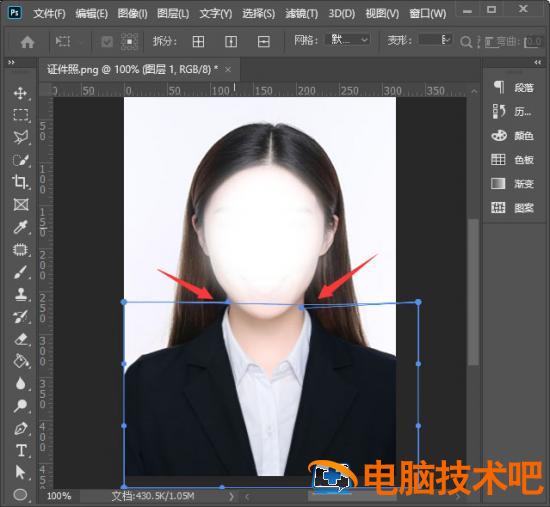The width and height of the screenshot is (550, 507).
Task: Open the 文件(F) menu
Action: point(49,14)
